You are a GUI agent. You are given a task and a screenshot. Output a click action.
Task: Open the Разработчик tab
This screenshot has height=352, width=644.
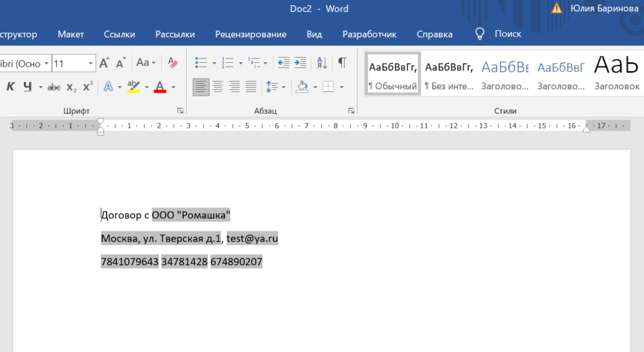coord(369,34)
